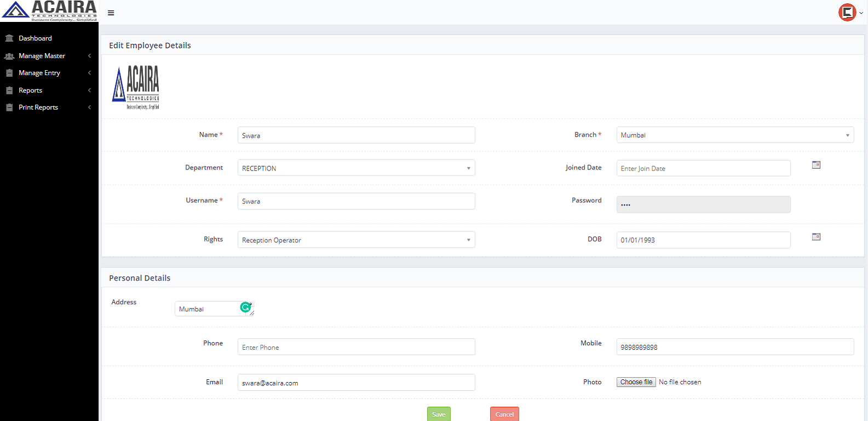Image resolution: width=868 pixels, height=421 pixels.
Task: Open the Branch dropdown showing Mumbai
Action: [734, 135]
